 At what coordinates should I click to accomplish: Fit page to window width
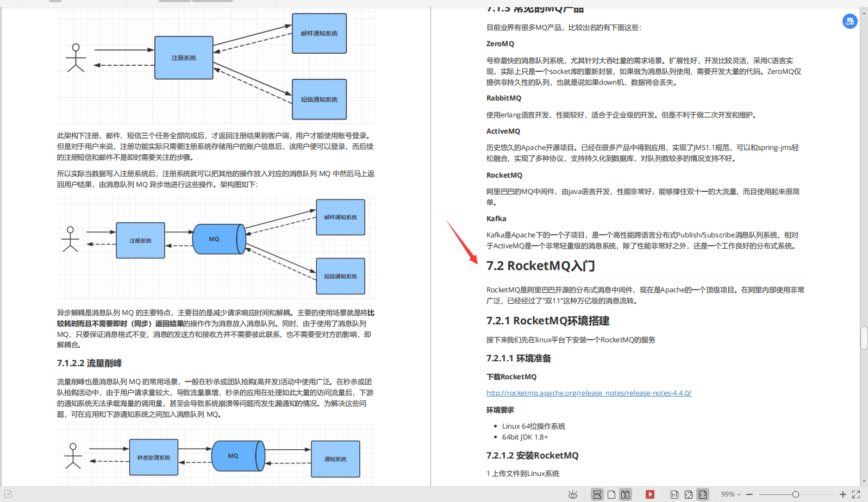(x=703, y=494)
